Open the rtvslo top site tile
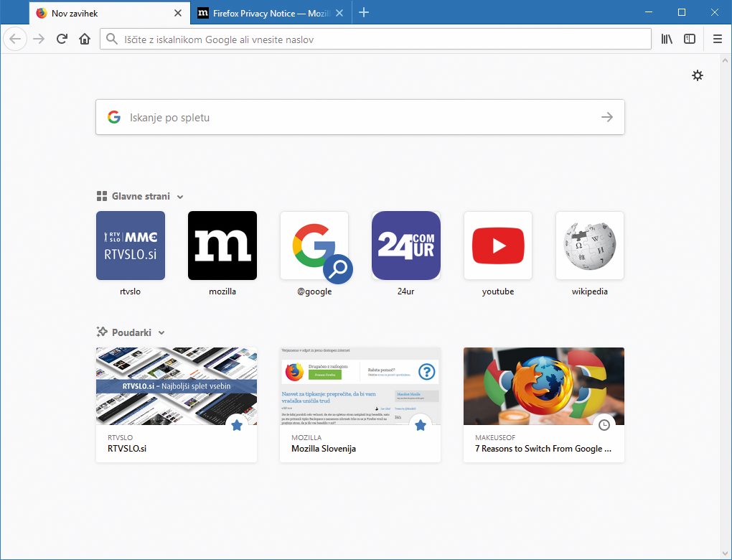Screen dimensions: 732x560 130,246
